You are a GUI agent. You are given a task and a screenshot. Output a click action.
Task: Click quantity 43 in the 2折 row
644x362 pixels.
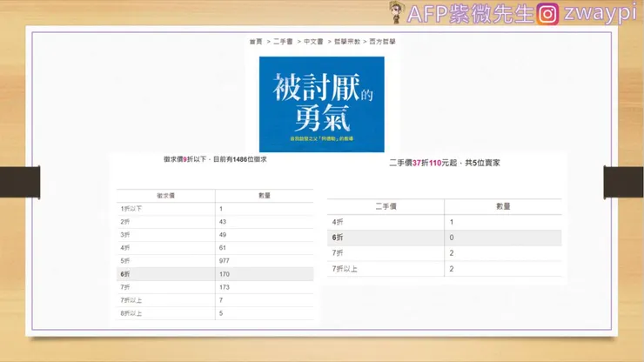223,222
